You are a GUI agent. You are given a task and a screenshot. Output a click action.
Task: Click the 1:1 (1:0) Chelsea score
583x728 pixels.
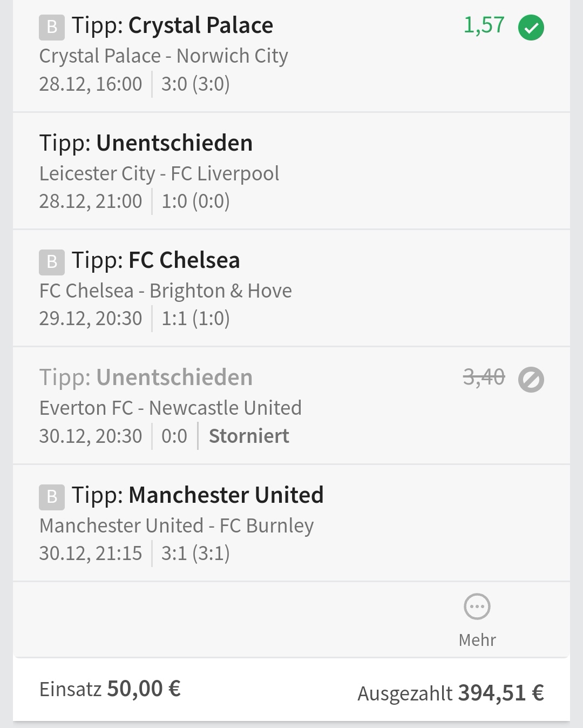(x=195, y=319)
